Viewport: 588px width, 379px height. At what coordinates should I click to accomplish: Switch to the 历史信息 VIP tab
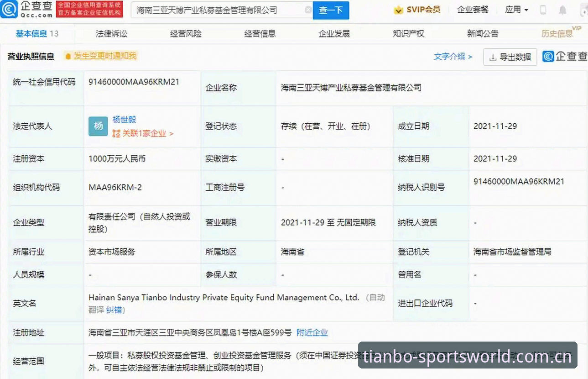[x=561, y=33]
